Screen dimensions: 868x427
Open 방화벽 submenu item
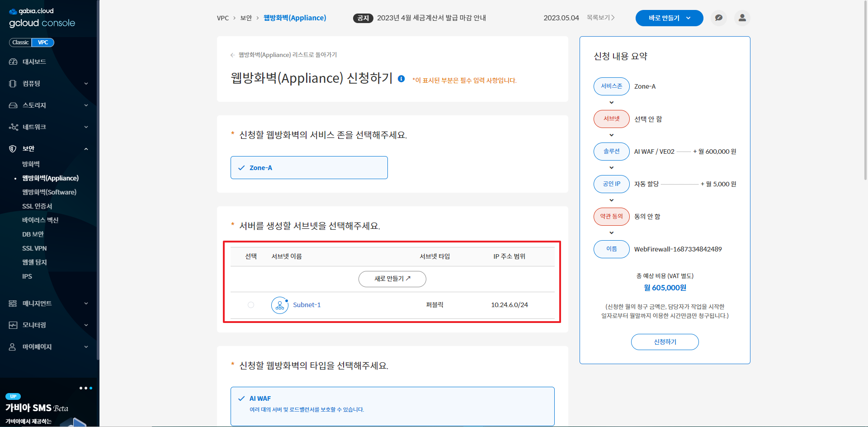point(31,164)
